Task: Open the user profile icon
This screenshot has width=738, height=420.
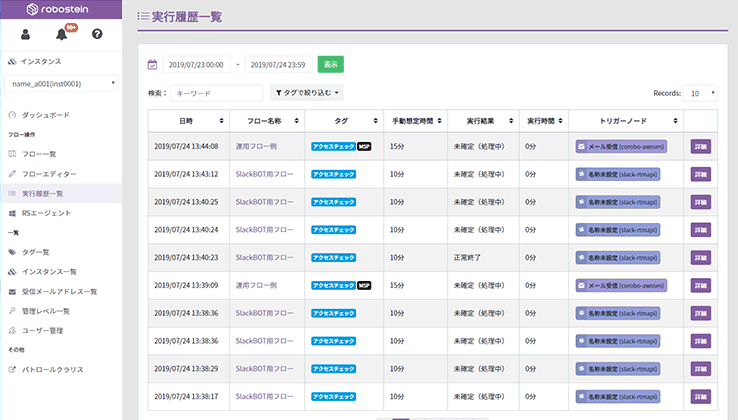Action: (x=25, y=34)
